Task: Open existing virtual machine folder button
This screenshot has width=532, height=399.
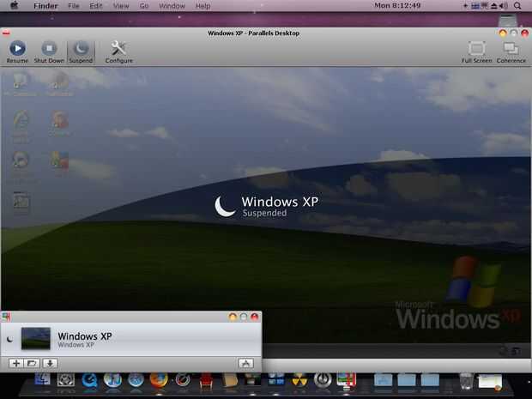Action: (x=32, y=363)
